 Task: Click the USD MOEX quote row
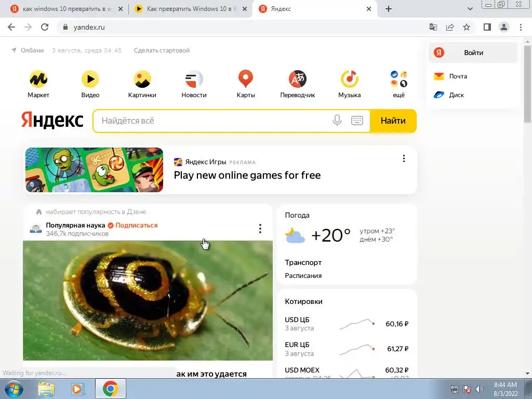(347, 372)
